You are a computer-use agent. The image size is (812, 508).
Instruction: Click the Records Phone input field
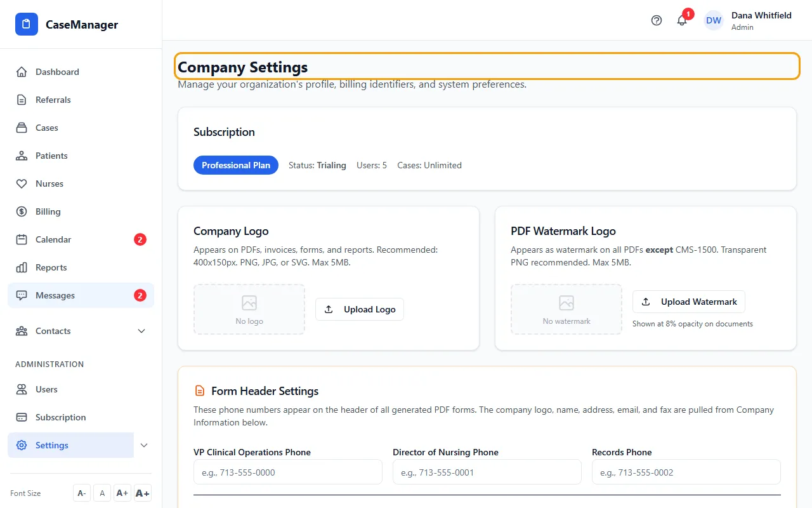tap(686, 472)
